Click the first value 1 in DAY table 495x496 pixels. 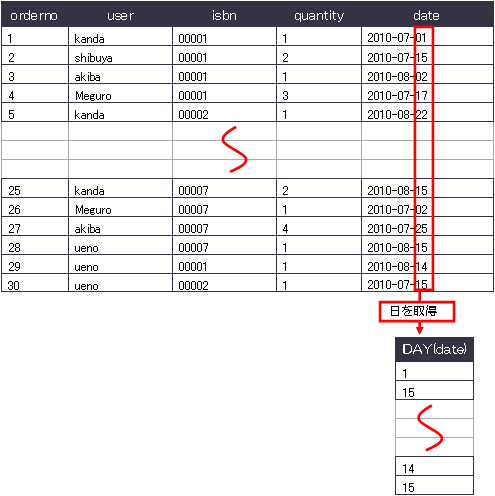pos(434,371)
